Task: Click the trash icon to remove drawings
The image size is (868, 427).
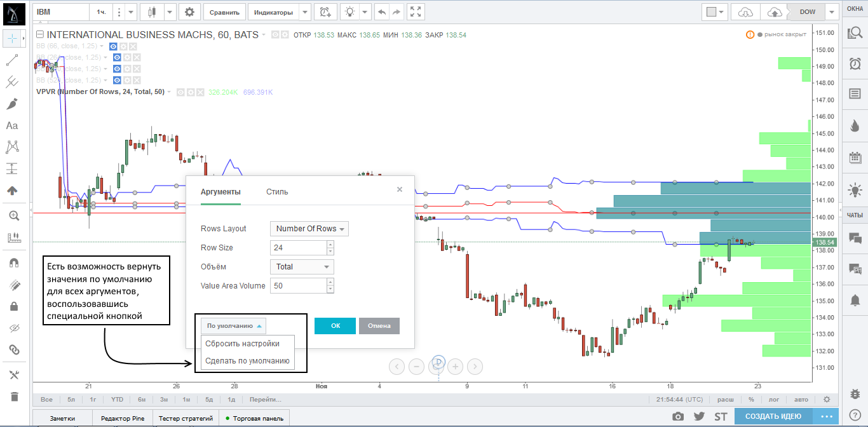Action: click(14, 396)
